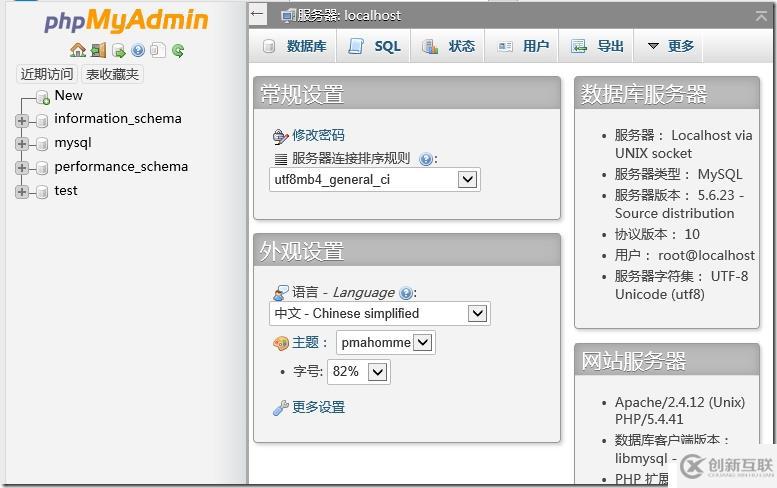Open the query window icon
This screenshot has height=488, width=777.
tap(118, 50)
